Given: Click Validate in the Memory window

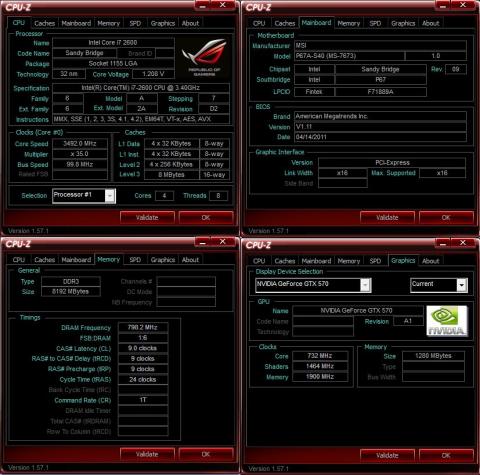Looking at the screenshot, I should (x=147, y=454).
